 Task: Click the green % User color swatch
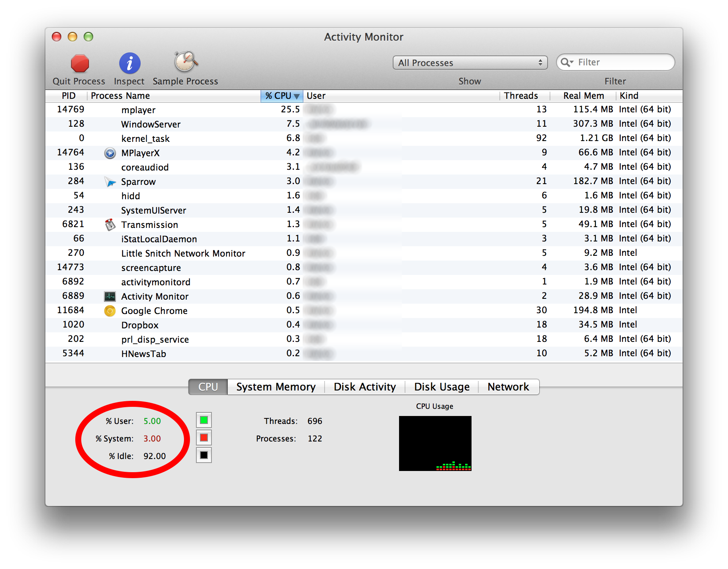point(204,420)
